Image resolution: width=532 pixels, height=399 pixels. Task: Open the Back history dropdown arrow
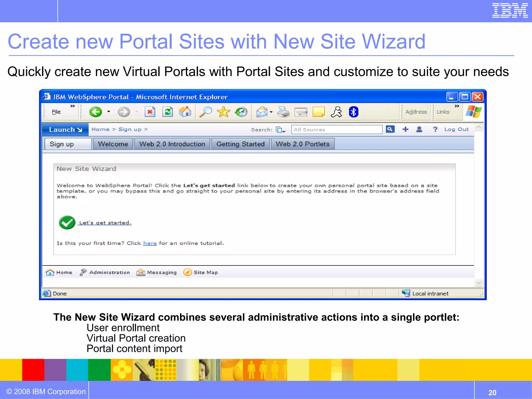[109, 112]
